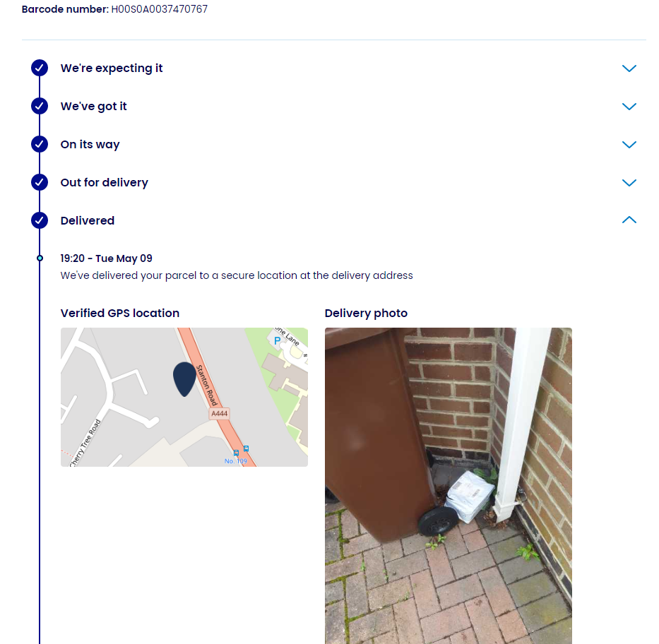The image size is (659, 644).
Task: Click the barcode number H00S0A0037470767
Action: [x=160, y=9]
